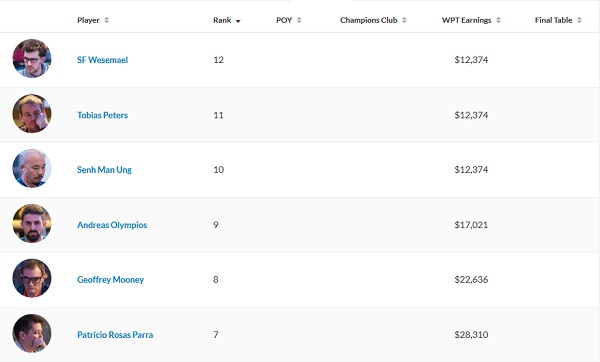Open the SF Wesemael player link

point(102,60)
